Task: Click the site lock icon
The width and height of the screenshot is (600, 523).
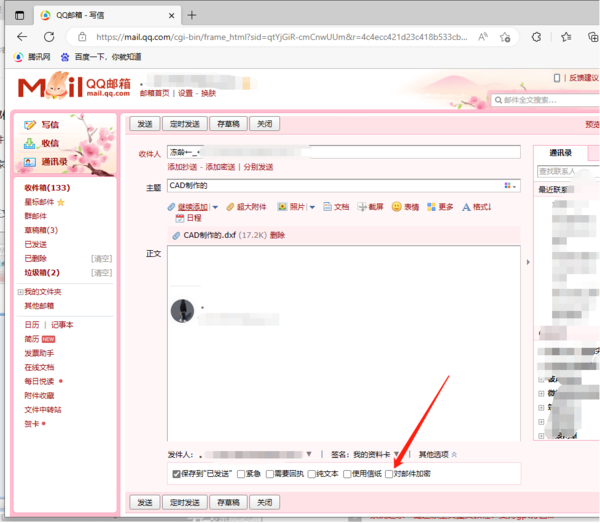Action: click(82, 37)
